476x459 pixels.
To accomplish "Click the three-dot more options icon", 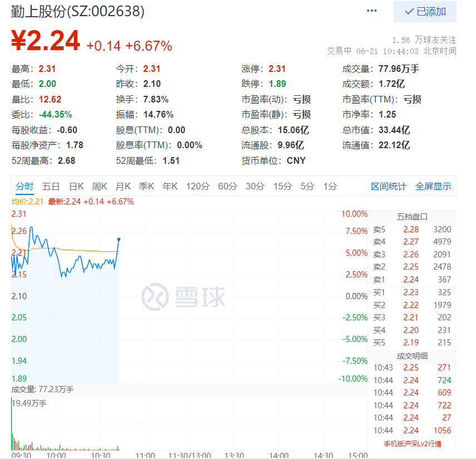I will [x=372, y=12].
